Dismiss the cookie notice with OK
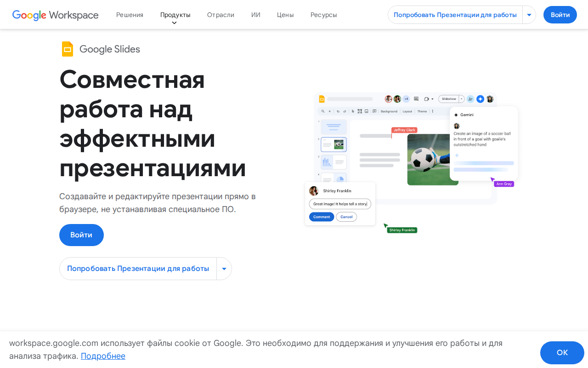Screen dimensions: 588x368 (x=562, y=352)
